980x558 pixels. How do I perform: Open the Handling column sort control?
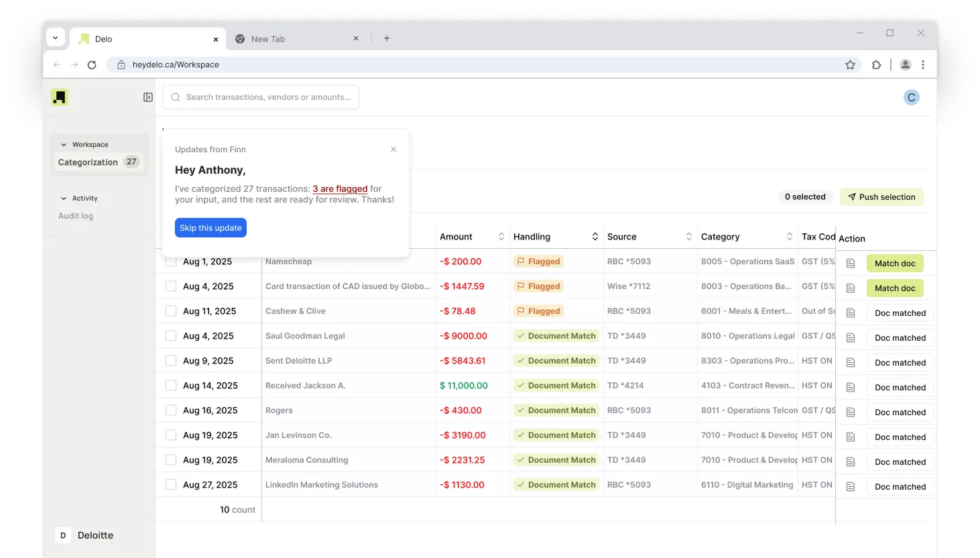click(595, 236)
